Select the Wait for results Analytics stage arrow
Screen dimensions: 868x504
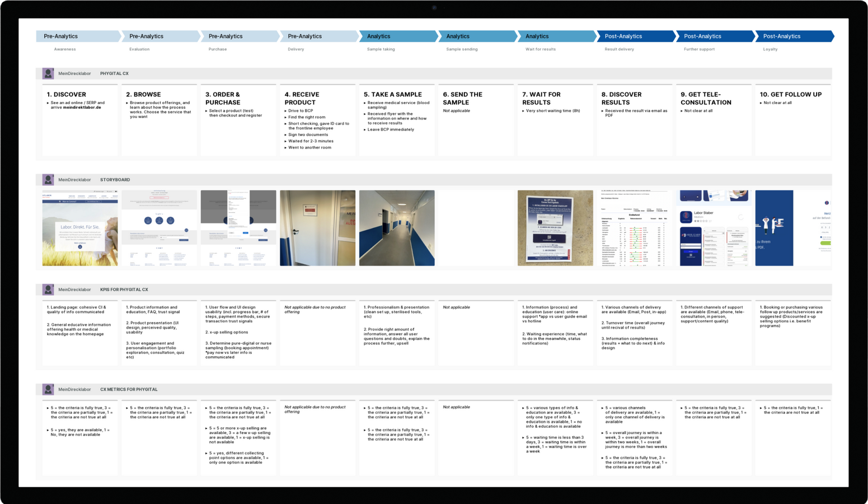(x=554, y=36)
